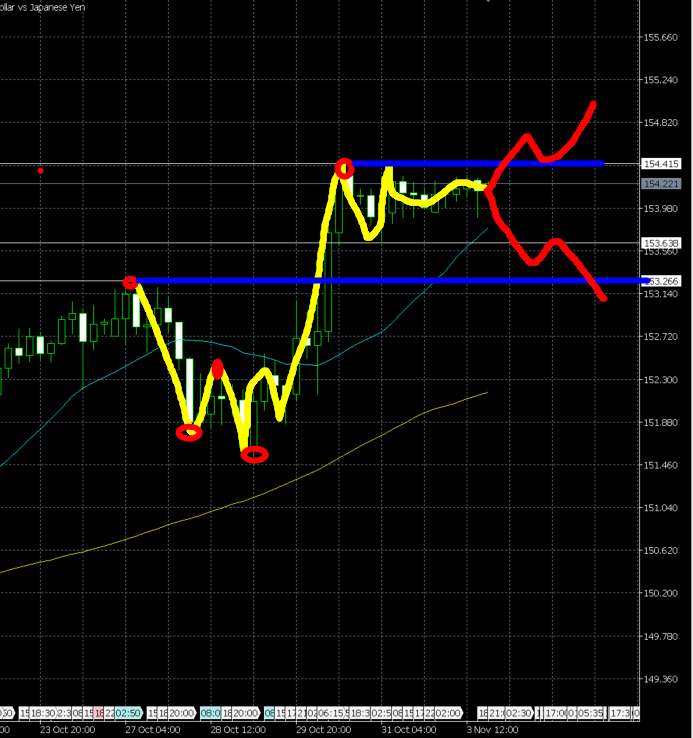The height and width of the screenshot is (738, 693).
Task: Click the Japanese Yen chart title text
Action: click(40, 8)
